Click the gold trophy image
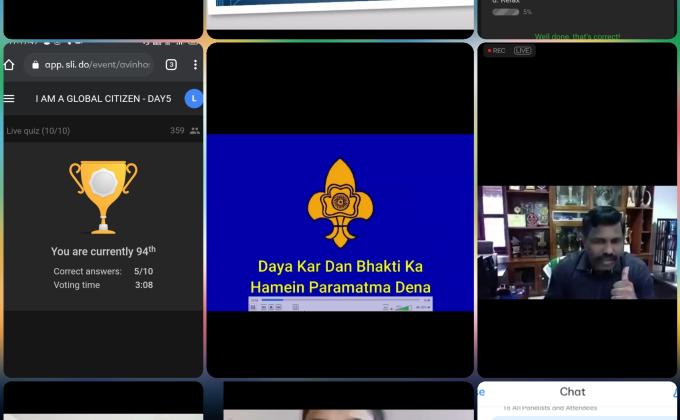This screenshot has height=420, width=680. tap(103, 197)
